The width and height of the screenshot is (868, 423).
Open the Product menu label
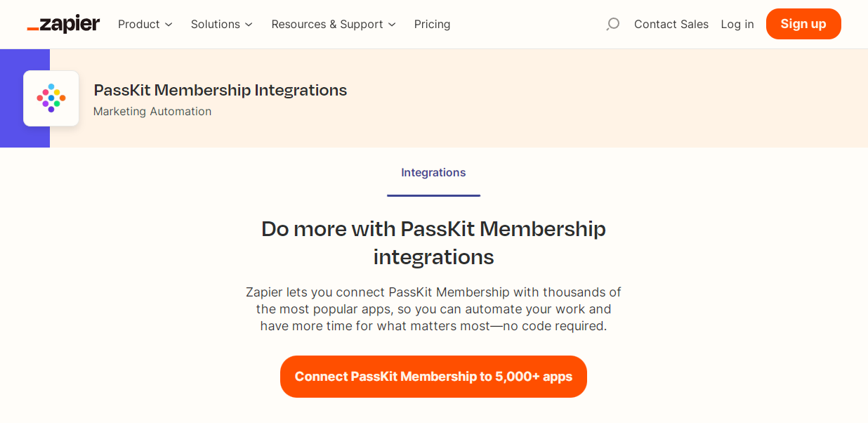point(139,25)
